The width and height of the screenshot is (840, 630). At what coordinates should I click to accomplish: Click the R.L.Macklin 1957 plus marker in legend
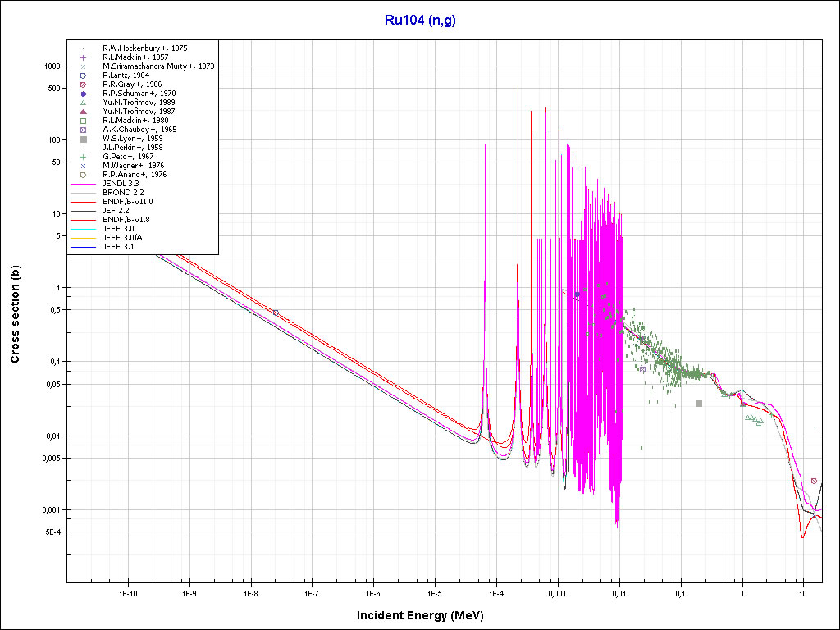pyautogui.click(x=84, y=57)
